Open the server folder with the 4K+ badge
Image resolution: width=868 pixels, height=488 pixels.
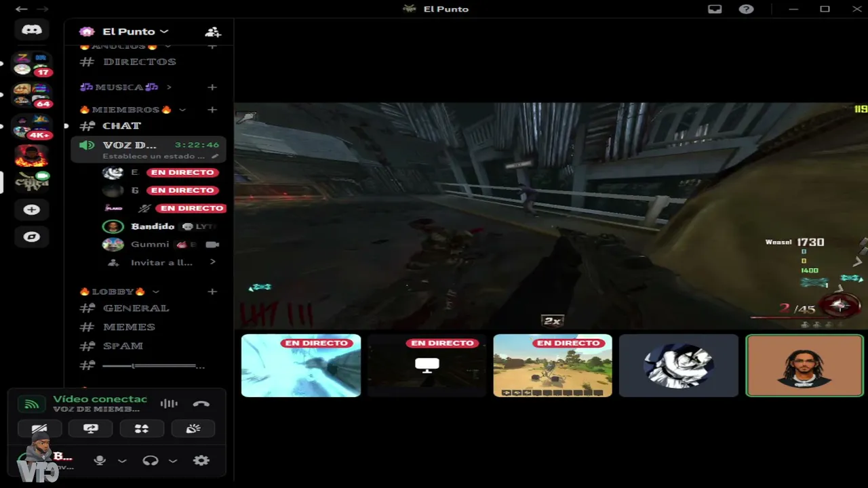[31, 127]
